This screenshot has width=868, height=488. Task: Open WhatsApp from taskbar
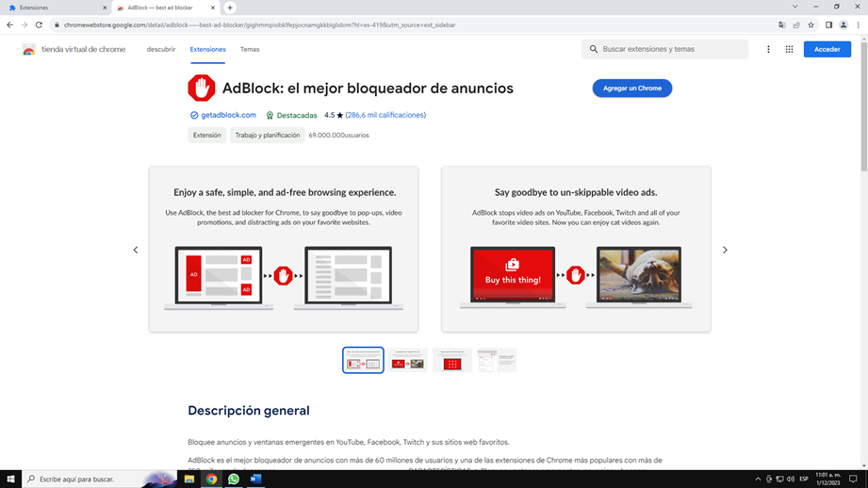tap(234, 480)
